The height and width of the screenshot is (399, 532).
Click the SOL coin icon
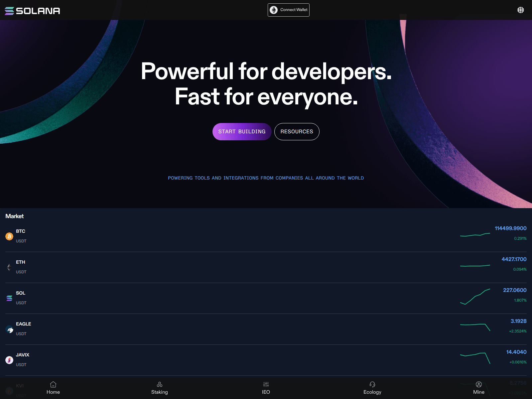click(x=9, y=298)
